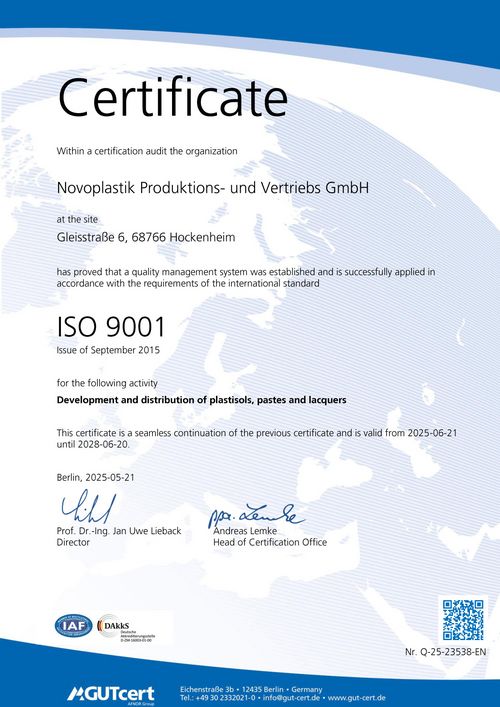Click the ISO 9001 standard title

pos(111,327)
